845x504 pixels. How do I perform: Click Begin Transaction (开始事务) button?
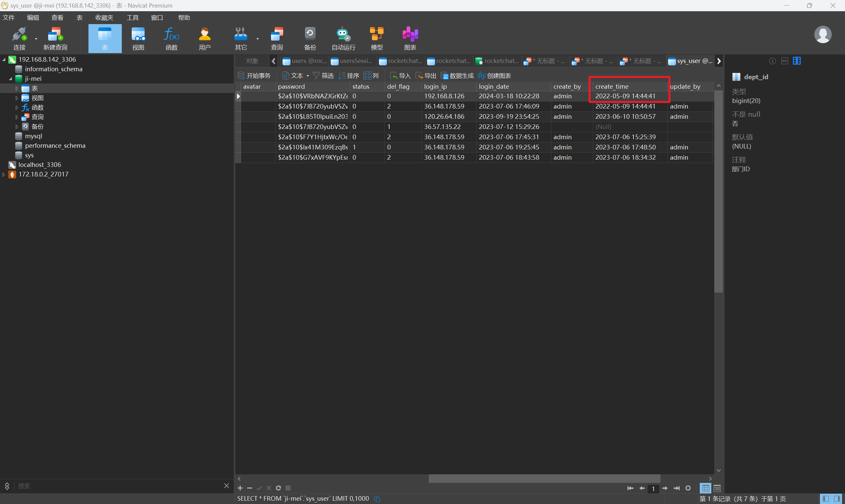[x=254, y=76]
